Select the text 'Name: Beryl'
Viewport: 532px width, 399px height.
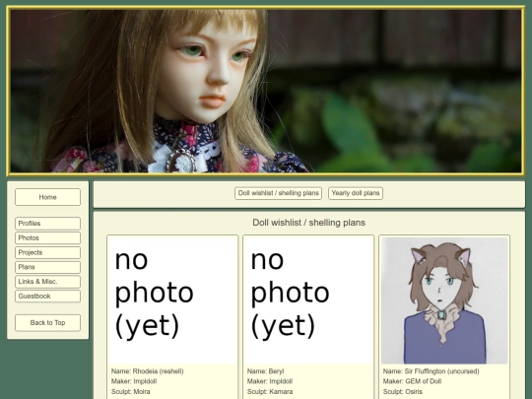[266, 371]
